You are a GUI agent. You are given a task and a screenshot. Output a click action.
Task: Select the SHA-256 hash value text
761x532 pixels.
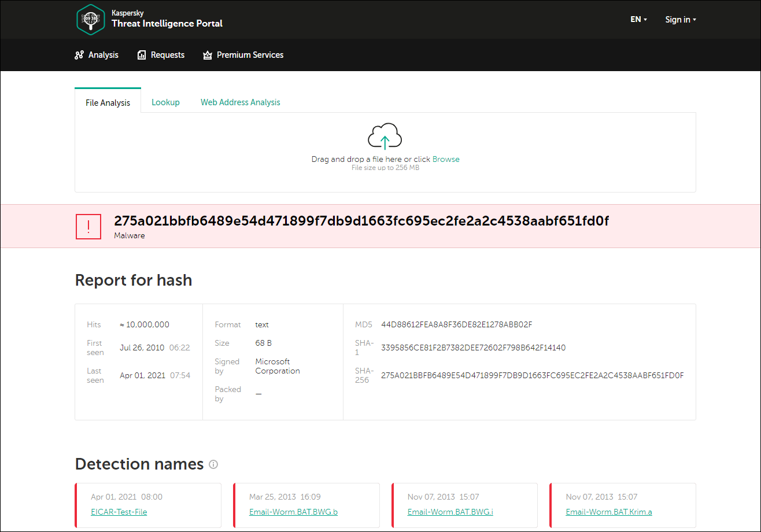pyautogui.click(x=532, y=375)
